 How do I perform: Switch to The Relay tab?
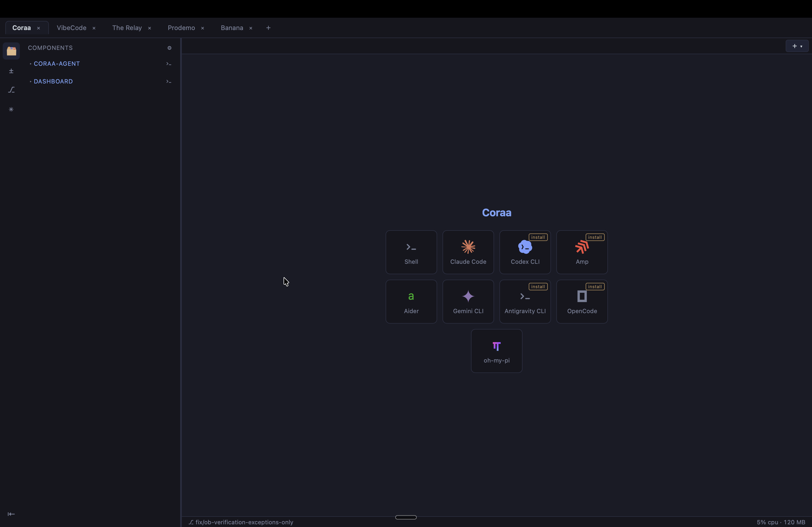127,28
